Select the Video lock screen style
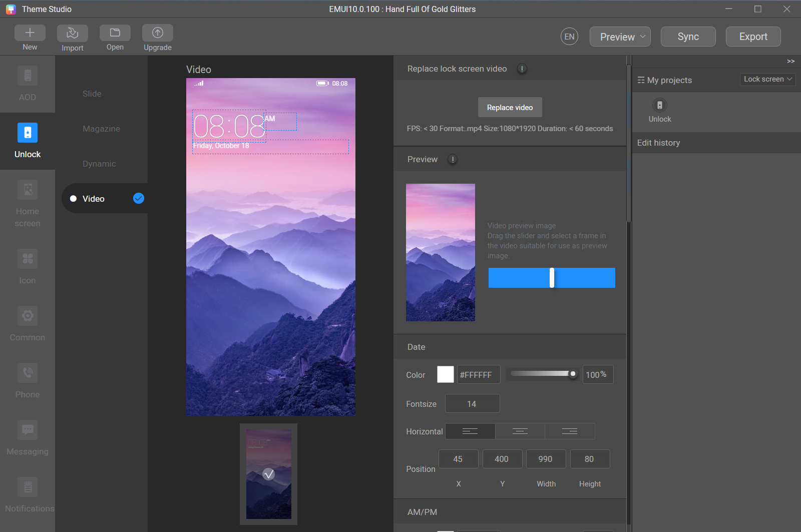 click(94, 199)
